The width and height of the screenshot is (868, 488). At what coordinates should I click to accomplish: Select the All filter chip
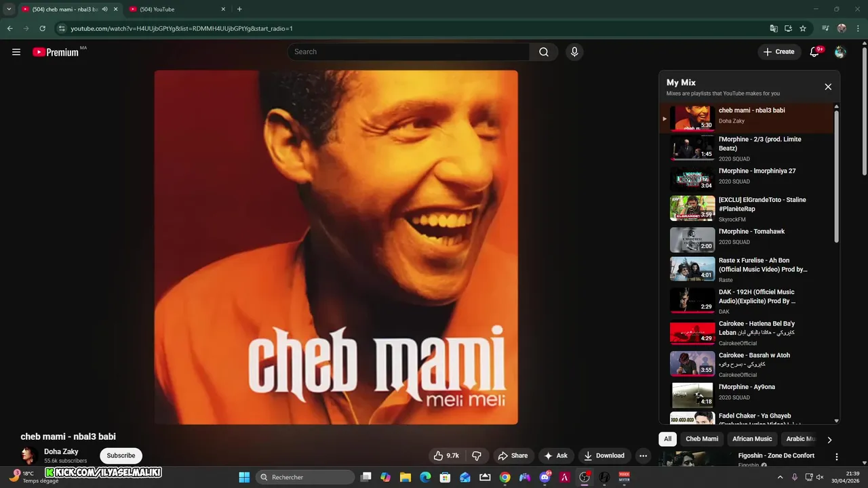tap(668, 439)
